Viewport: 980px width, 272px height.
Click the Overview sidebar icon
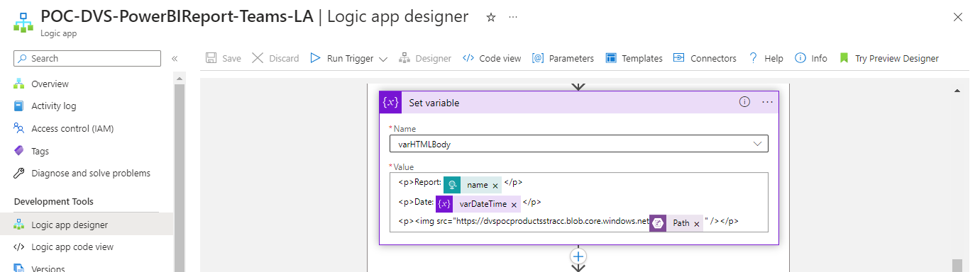(x=19, y=84)
